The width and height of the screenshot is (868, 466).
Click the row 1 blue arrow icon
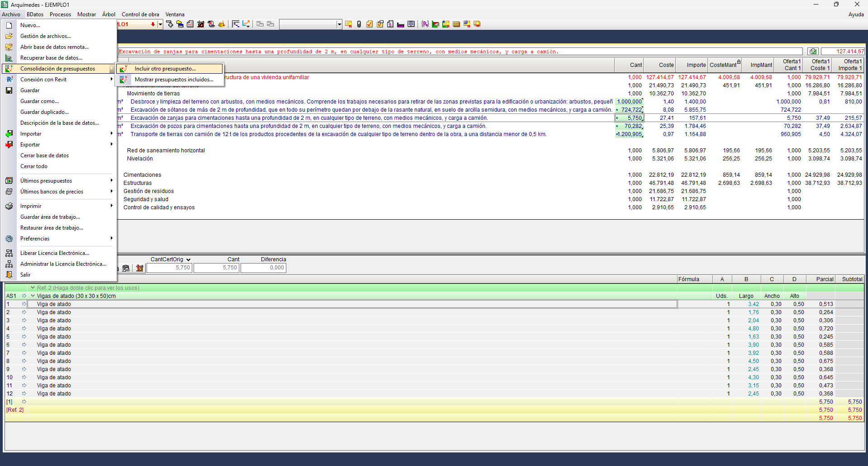click(24, 304)
